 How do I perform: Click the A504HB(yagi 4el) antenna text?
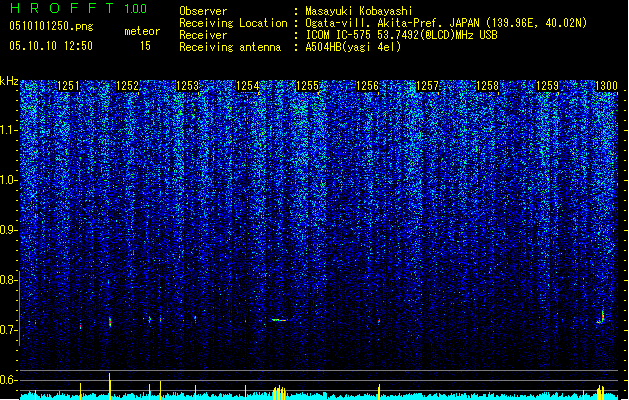pos(353,47)
